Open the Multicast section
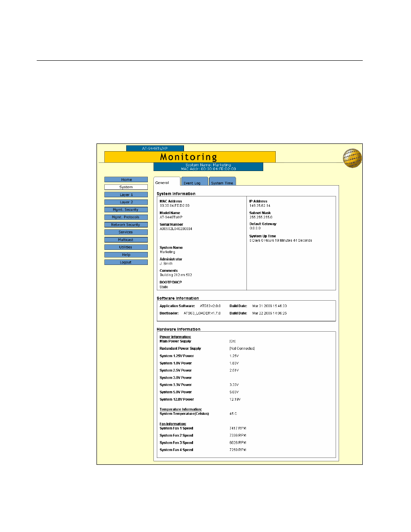411x532 pixels. 126,240
